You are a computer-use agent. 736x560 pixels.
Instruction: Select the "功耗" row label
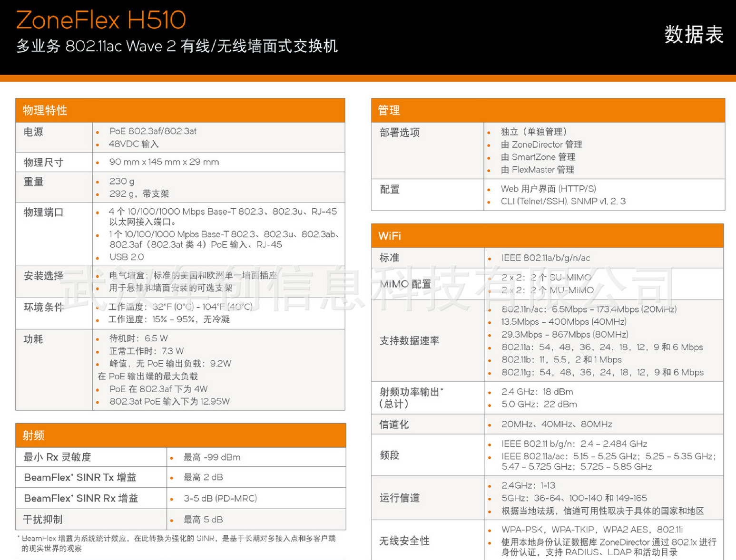tap(33, 339)
